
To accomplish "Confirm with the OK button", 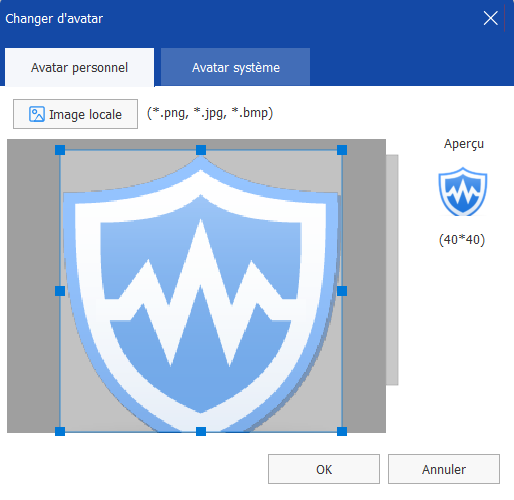I will coord(324,469).
